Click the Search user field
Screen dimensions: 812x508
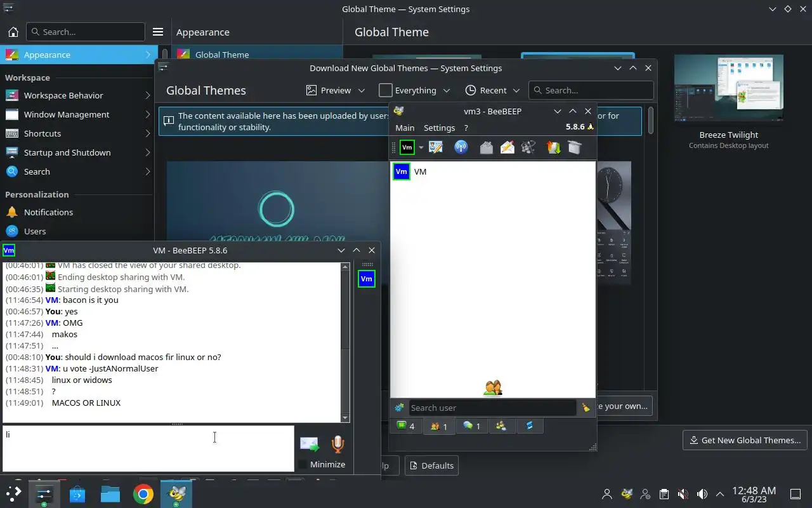(492, 408)
